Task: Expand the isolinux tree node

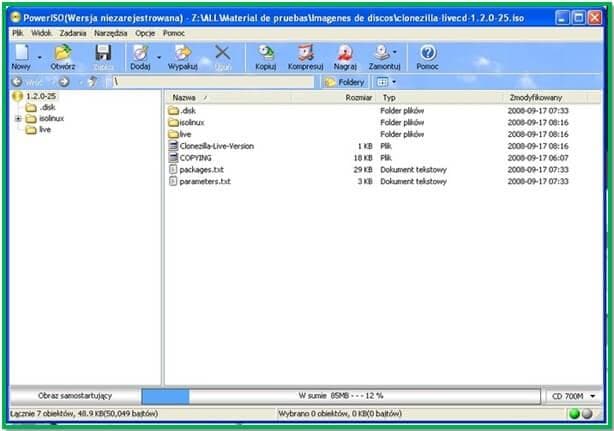Action: point(18,118)
